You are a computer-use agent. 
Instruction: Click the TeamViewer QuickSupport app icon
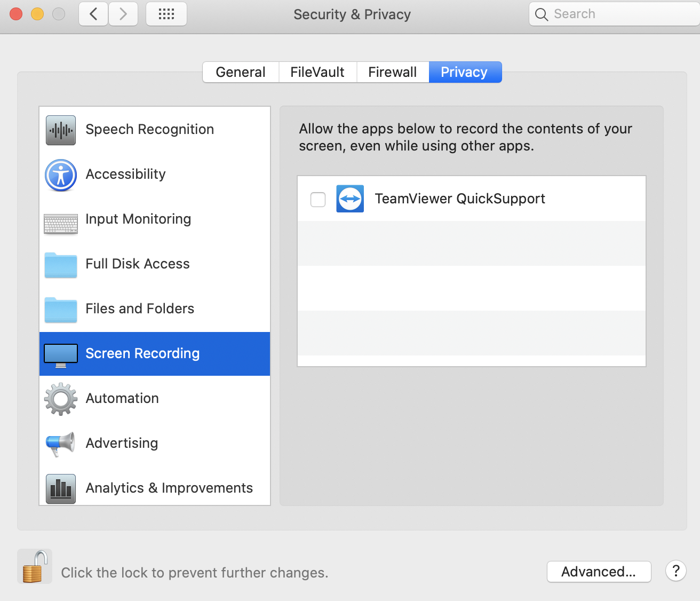(350, 199)
